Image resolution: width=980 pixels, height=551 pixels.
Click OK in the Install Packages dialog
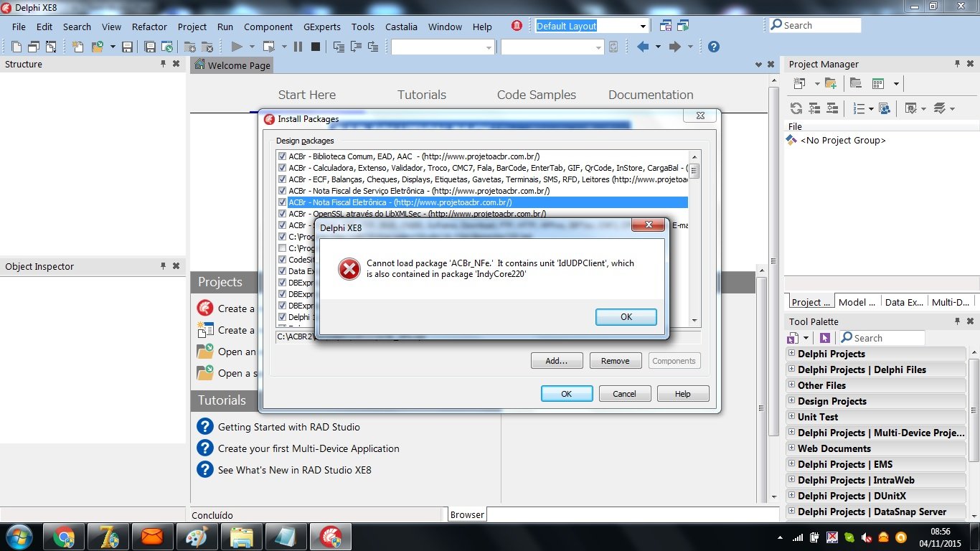tap(566, 393)
